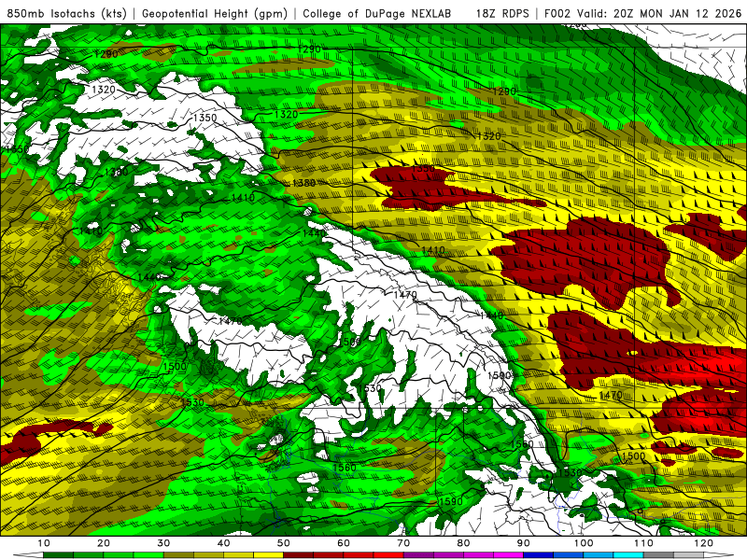Click the legend value 40
This screenshot has height=560, width=747.
[x=223, y=543]
